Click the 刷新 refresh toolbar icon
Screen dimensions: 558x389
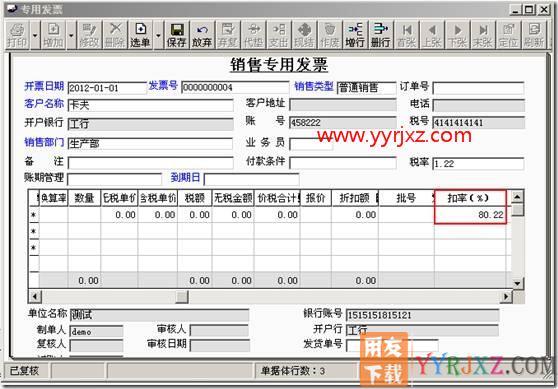[x=534, y=35]
